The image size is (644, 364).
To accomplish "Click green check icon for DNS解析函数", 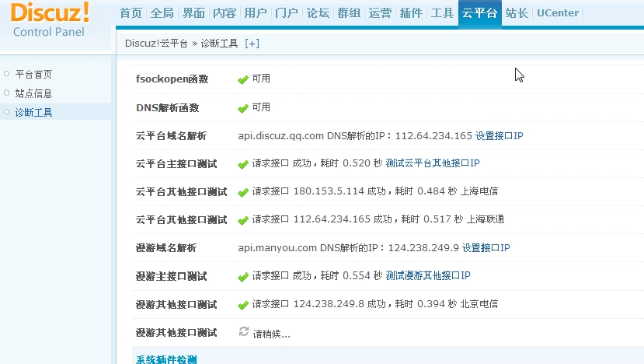I will tap(243, 108).
